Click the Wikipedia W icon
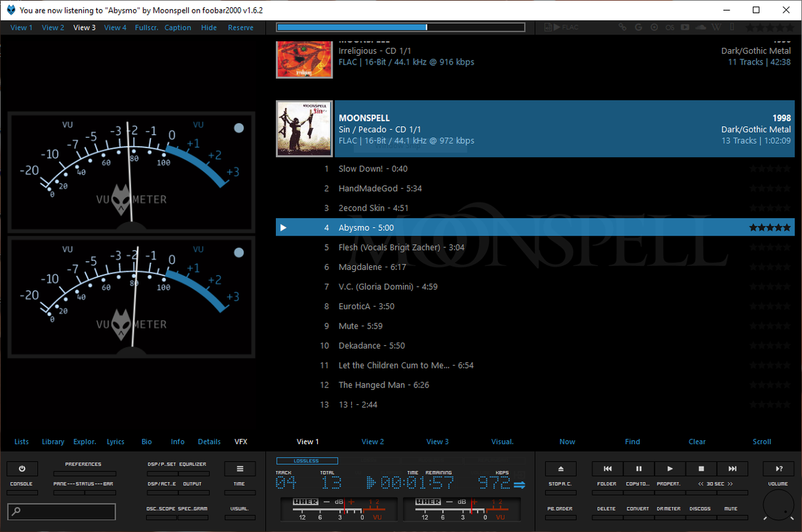 pyautogui.click(x=716, y=27)
